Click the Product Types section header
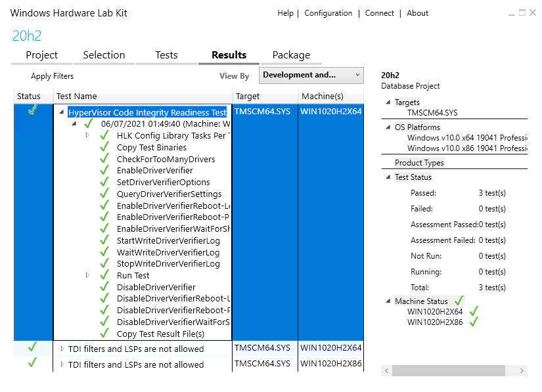Screen dimensions: 542x392 (419, 162)
